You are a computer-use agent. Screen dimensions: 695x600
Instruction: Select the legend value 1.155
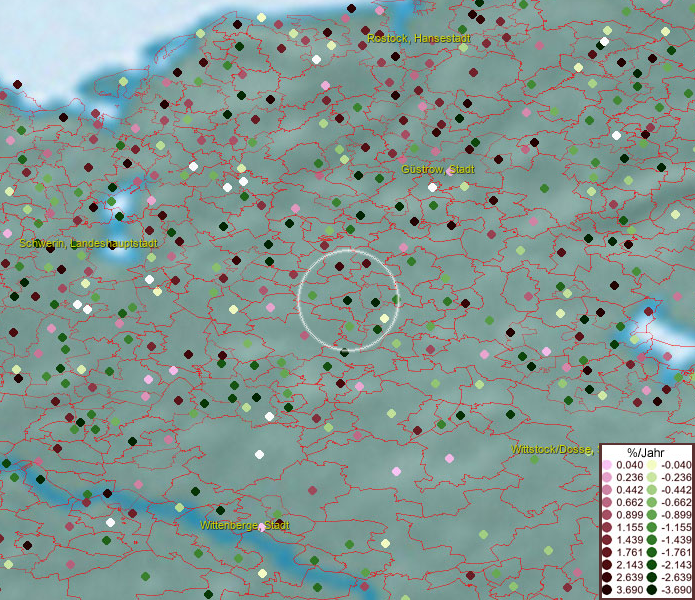[629, 527]
